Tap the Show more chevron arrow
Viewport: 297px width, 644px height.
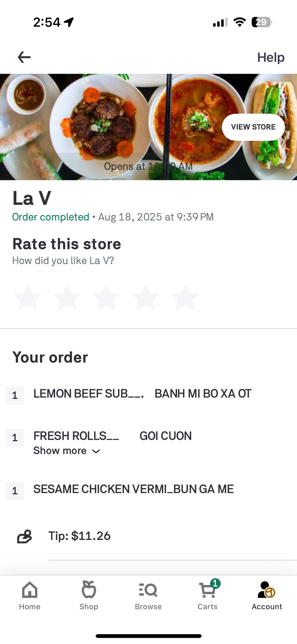click(96, 451)
